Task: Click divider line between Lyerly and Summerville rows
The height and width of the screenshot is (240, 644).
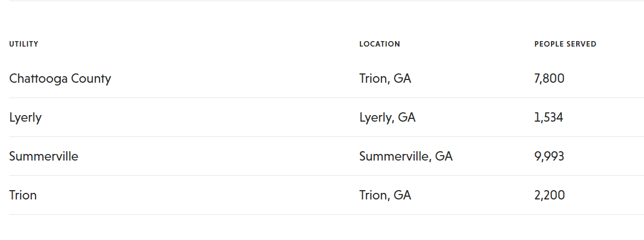Action: pyautogui.click(x=327, y=137)
